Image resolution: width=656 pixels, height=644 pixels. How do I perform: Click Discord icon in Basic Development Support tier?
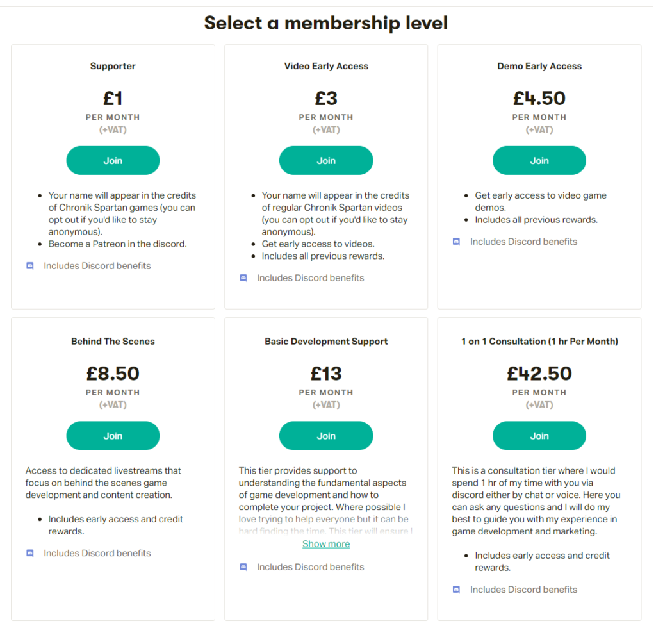pyautogui.click(x=243, y=567)
